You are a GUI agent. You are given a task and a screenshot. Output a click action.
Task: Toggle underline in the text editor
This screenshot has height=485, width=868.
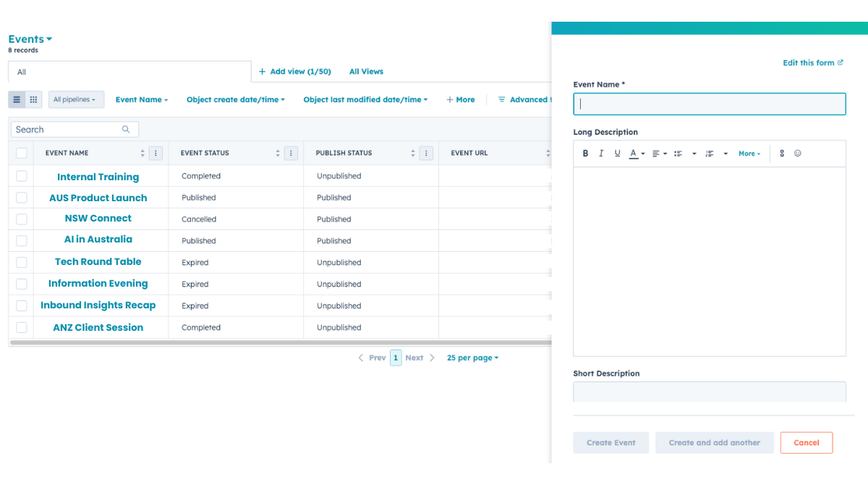[x=617, y=153]
